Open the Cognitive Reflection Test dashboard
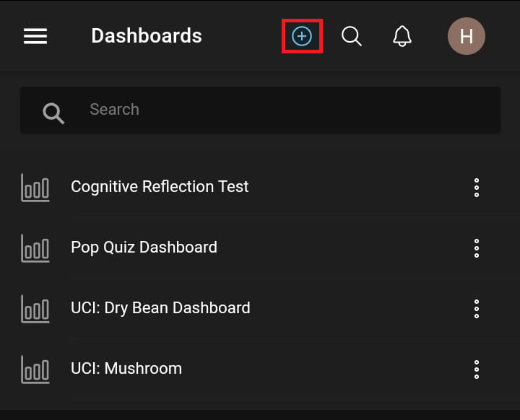520x420 pixels. coord(160,187)
